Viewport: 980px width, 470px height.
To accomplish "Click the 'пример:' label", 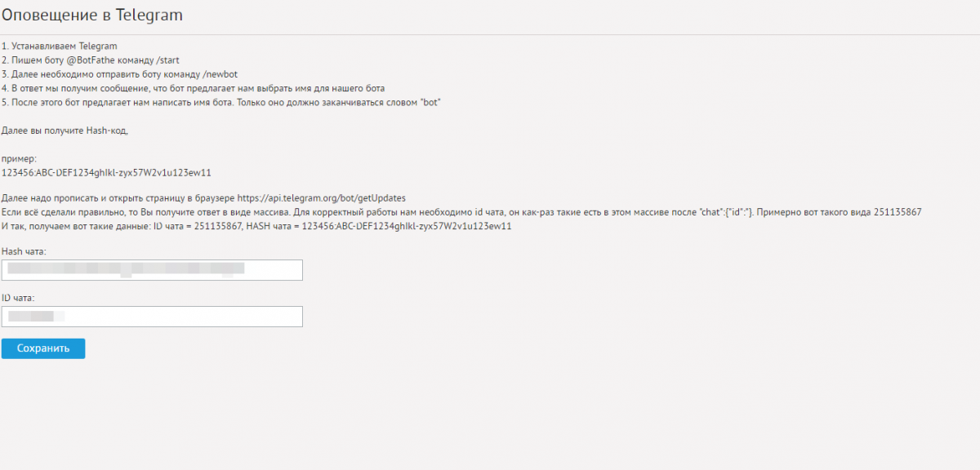I will pyautogui.click(x=20, y=158).
